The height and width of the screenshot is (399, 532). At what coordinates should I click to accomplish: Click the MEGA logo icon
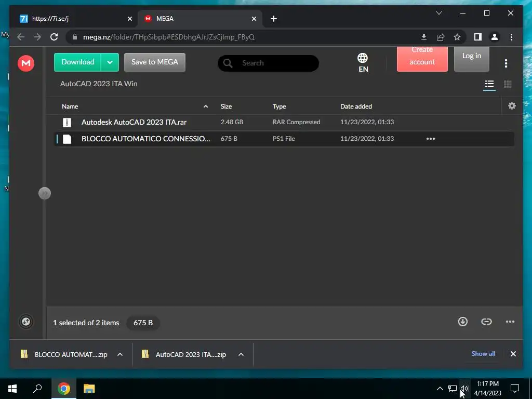click(26, 63)
